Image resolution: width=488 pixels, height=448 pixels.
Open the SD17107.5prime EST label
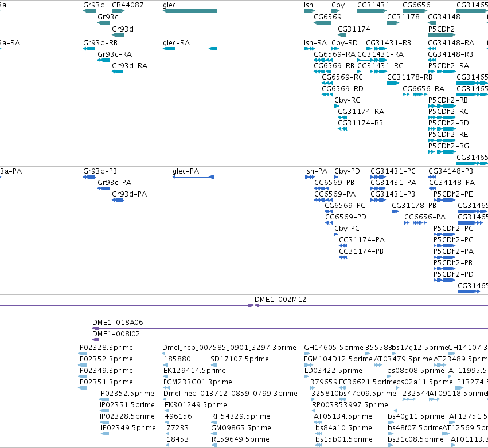pyautogui.click(x=240, y=359)
